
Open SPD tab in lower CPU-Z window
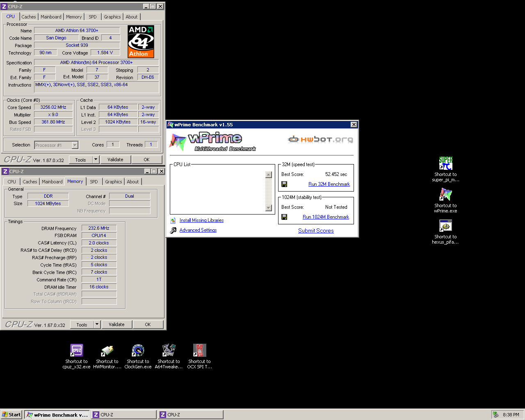click(94, 182)
